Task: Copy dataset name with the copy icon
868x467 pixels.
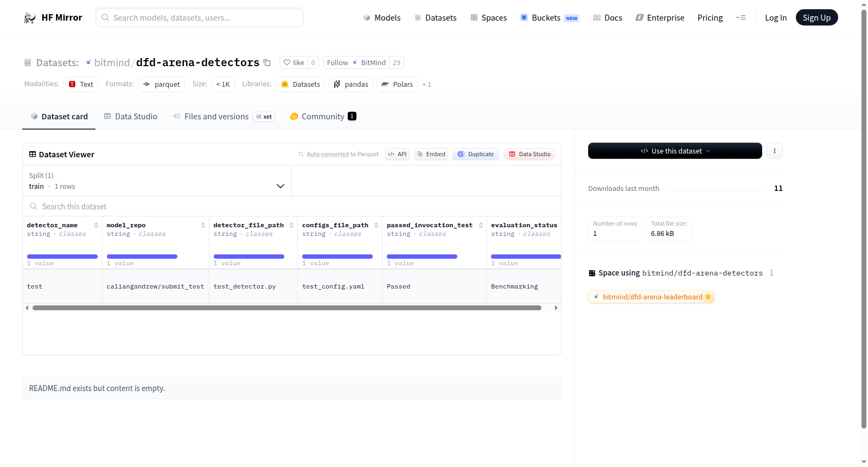Action: coord(267,62)
